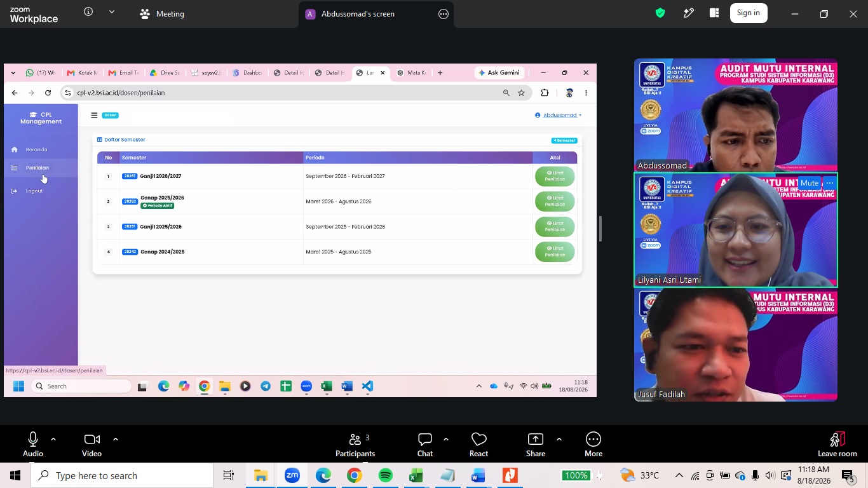Reload the shared browser page
Viewport: 868px width, 488px height.
(48, 93)
